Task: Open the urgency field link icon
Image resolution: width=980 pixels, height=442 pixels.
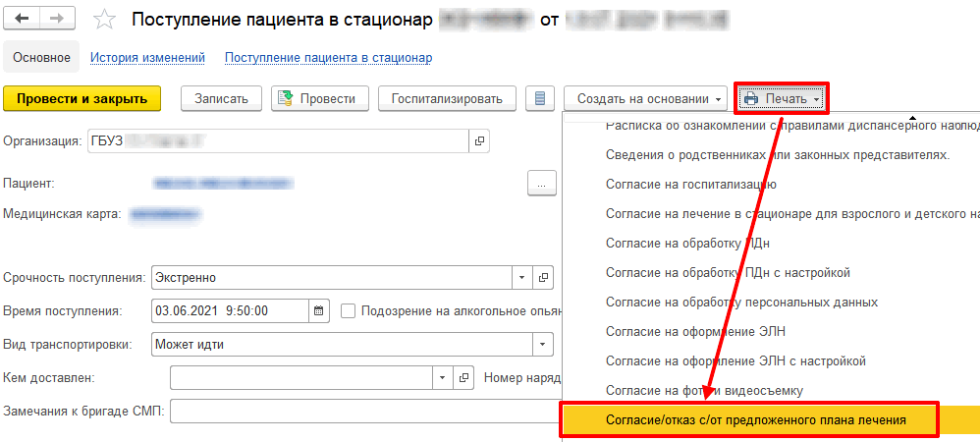Action: pos(544,278)
